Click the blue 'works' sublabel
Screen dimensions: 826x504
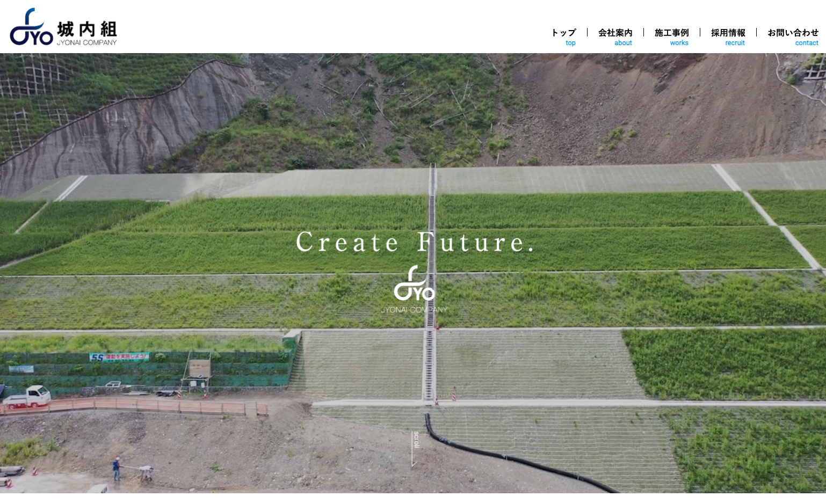(x=679, y=43)
